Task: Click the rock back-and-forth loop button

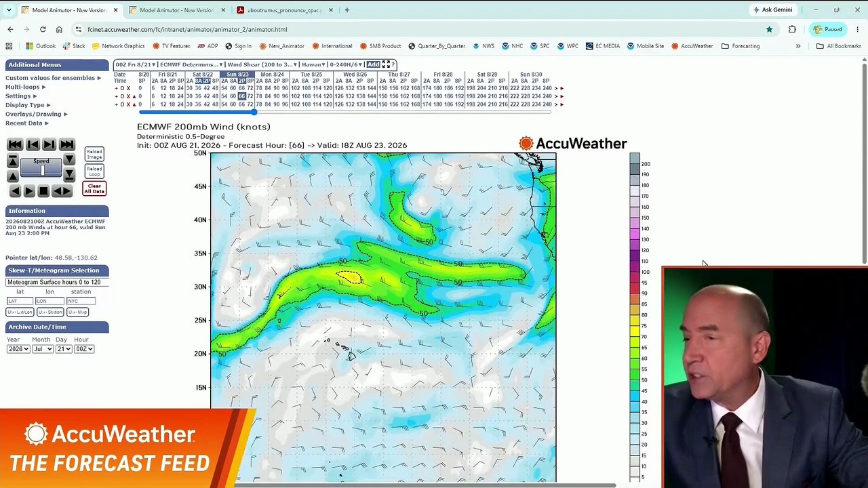Action: [x=62, y=191]
